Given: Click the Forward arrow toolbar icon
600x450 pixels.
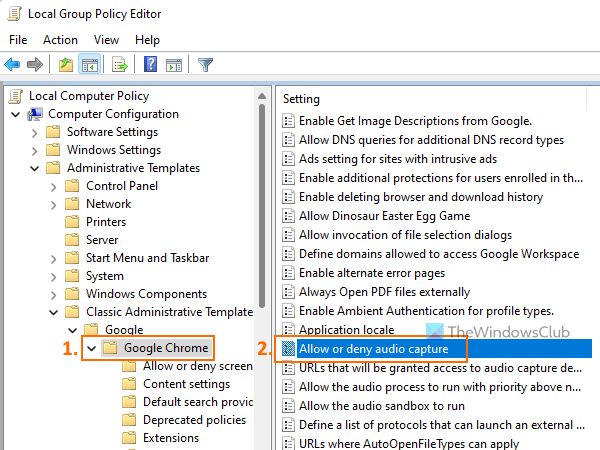Looking at the screenshot, I should pos(35,64).
